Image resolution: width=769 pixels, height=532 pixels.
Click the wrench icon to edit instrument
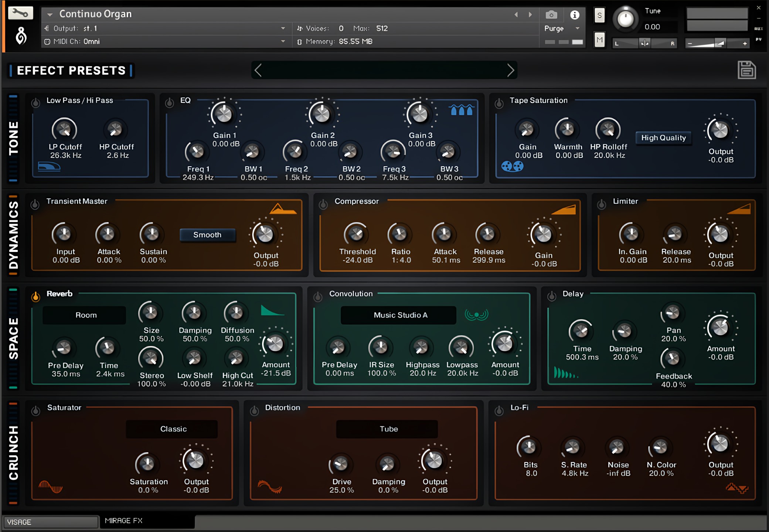[20, 12]
